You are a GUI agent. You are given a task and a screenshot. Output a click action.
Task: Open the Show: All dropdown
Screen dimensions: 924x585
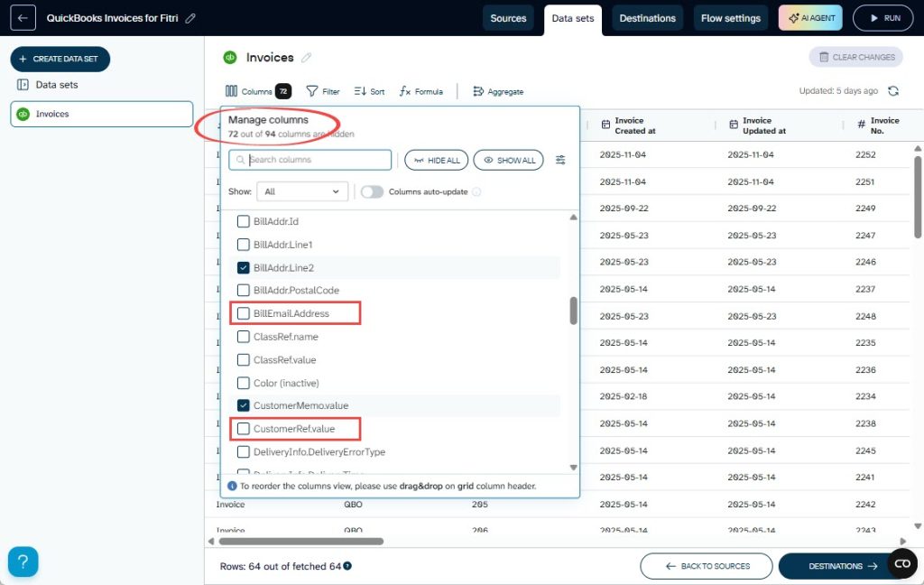point(302,191)
